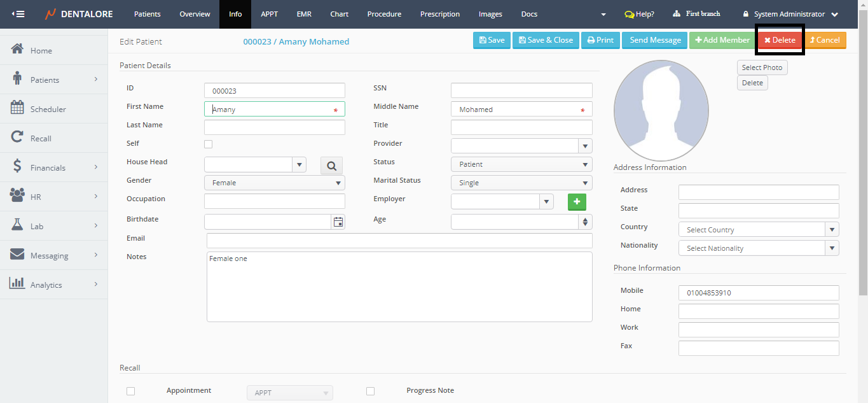
Task: Switch to the Chart tab
Action: point(339,14)
